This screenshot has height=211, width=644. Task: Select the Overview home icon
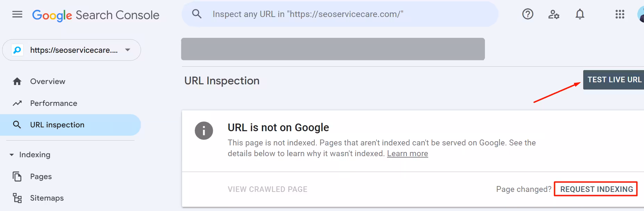[17, 81]
